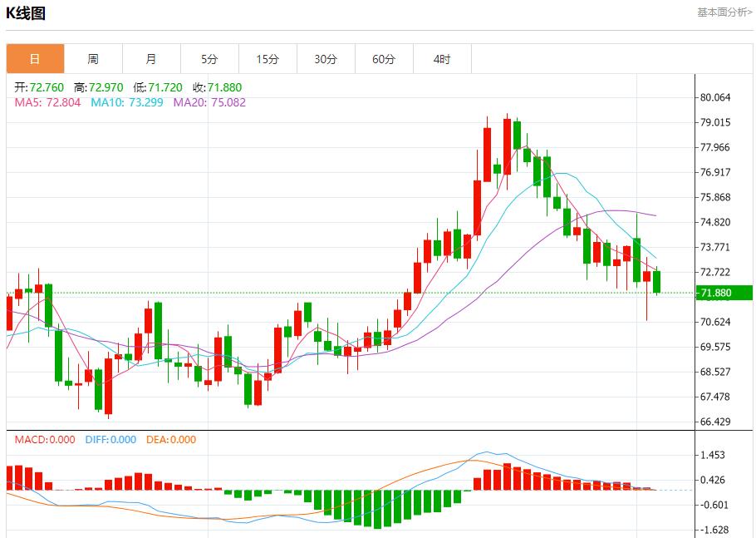Image resolution: width=756 pixels, height=538 pixels.
Task: Click the 80.064 price axis label
Action: pyautogui.click(x=715, y=97)
